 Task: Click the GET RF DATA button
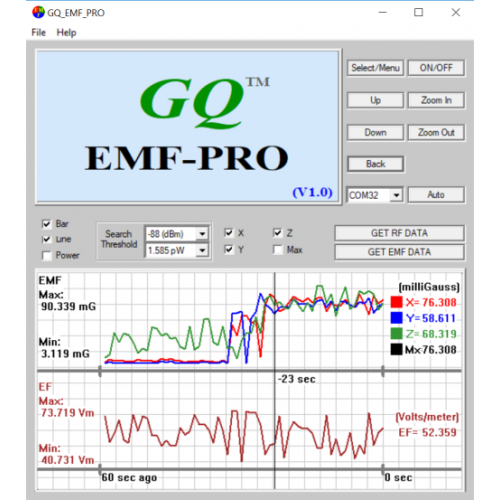pyautogui.click(x=399, y=233)
